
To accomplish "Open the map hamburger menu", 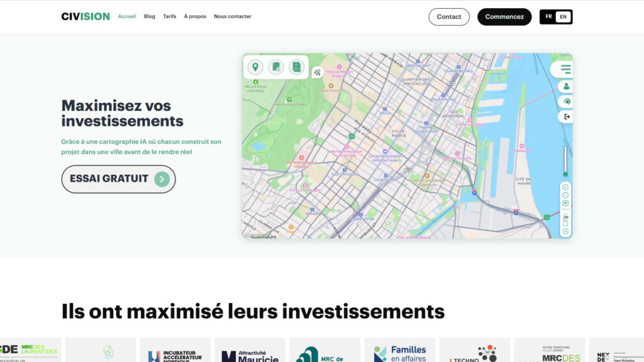I will (x=566, y=69).
